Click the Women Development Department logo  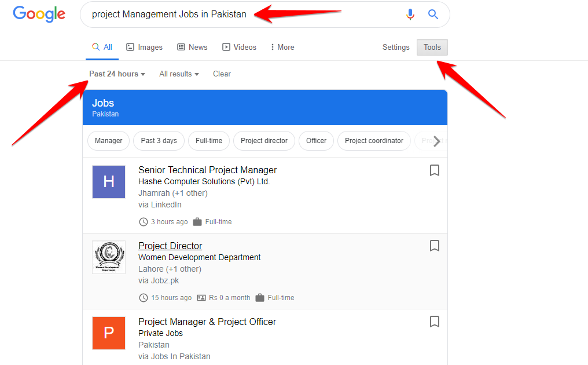tap(109, 257)
